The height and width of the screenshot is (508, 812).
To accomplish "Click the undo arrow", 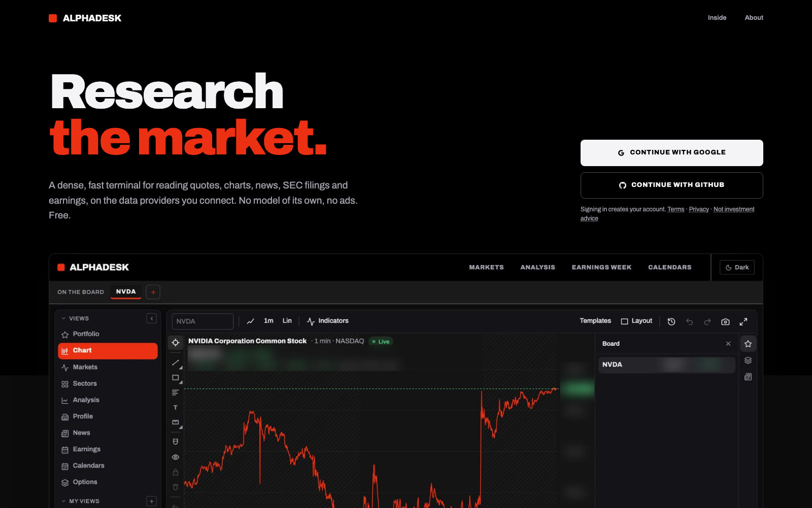I will pyautogui.click(x=689, y=322).
